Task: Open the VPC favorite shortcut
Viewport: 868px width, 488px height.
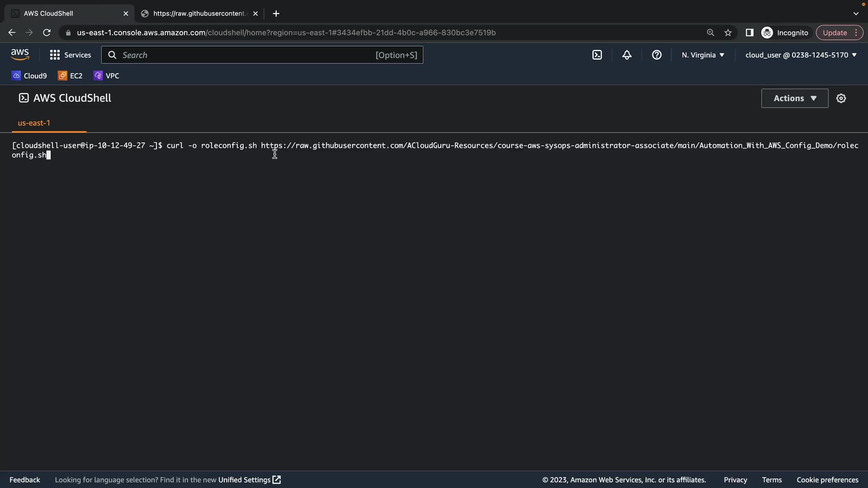Action: (x=106, y=76)
